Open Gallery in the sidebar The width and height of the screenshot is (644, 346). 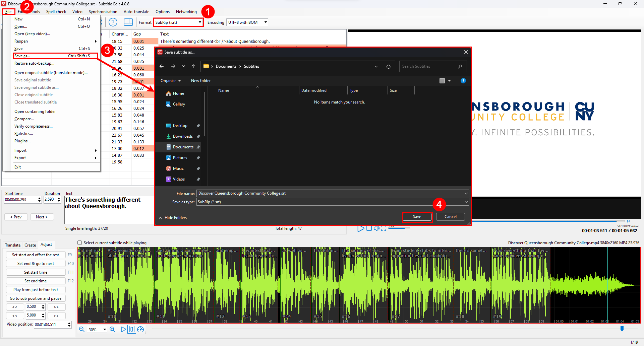[175, 104]
